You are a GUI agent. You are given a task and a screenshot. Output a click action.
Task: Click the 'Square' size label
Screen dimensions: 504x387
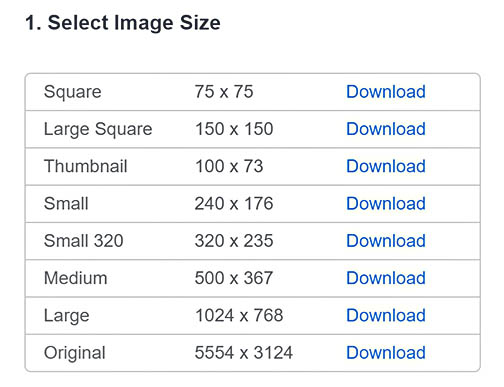(73, 93)
